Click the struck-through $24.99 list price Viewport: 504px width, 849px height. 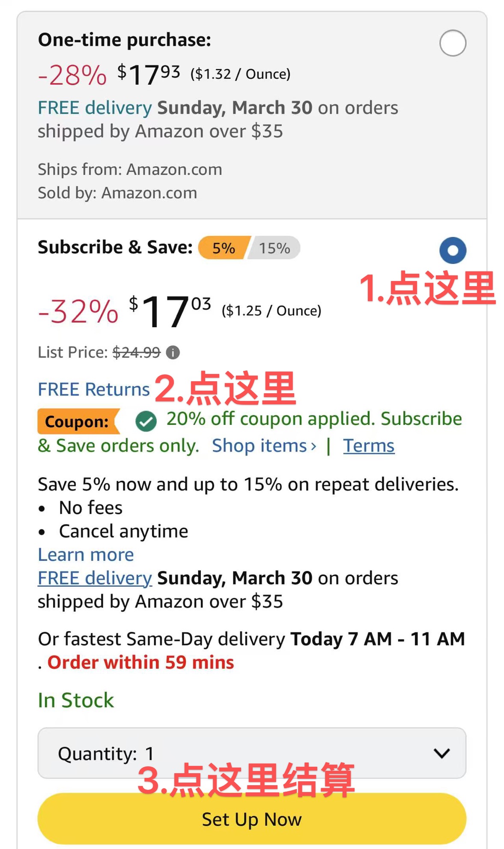(136, 353)
